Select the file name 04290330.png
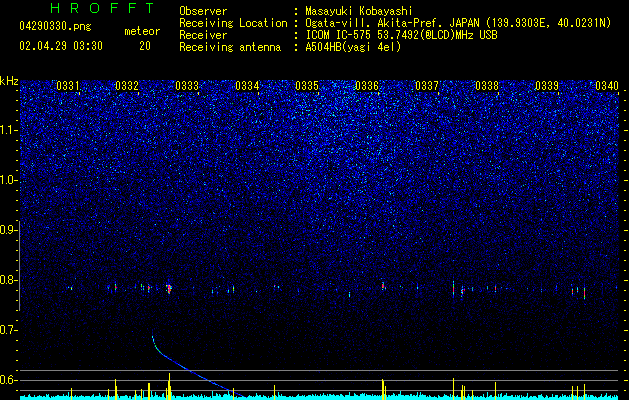This screenshot has width=629, height=400. [x=55, y=27]
